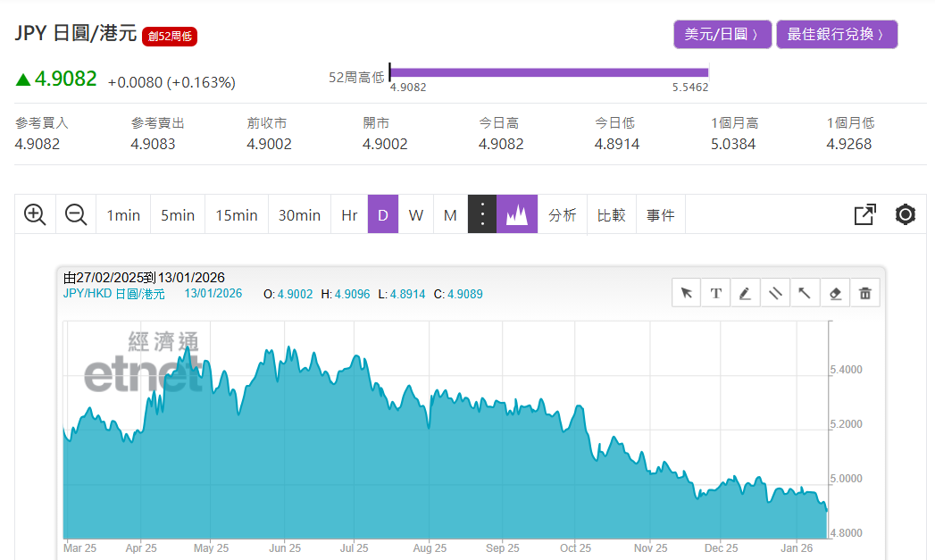Image resolution: width=935 pixels, height=560 pixels.
Task: Click the zoom out magnifier icon
Action: (x=76, y=214)
